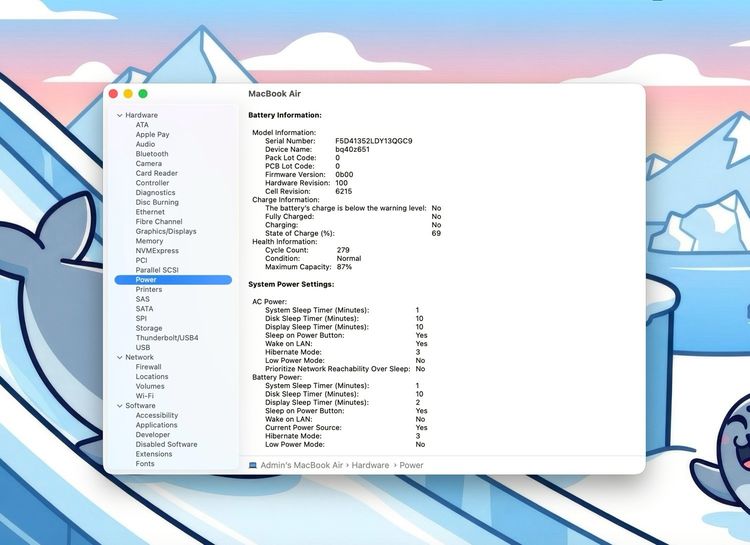
Task: Open Diagnostics in the sidebar
Action: click(155, 192)
